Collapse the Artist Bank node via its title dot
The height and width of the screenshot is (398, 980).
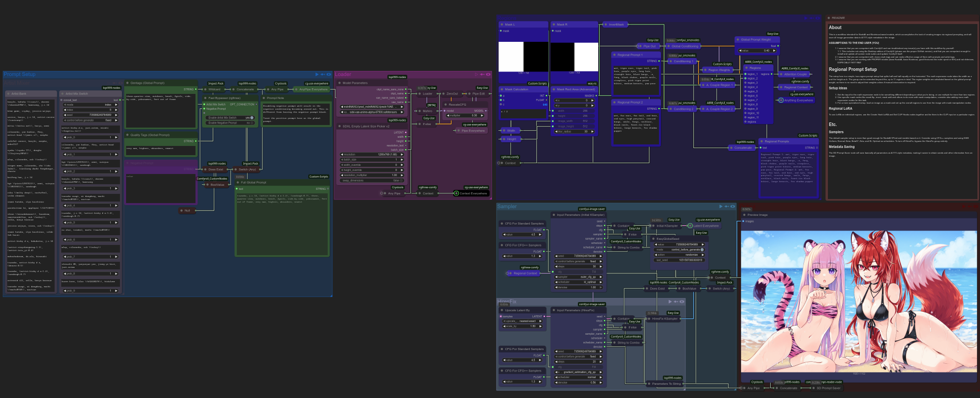[9, 94]
